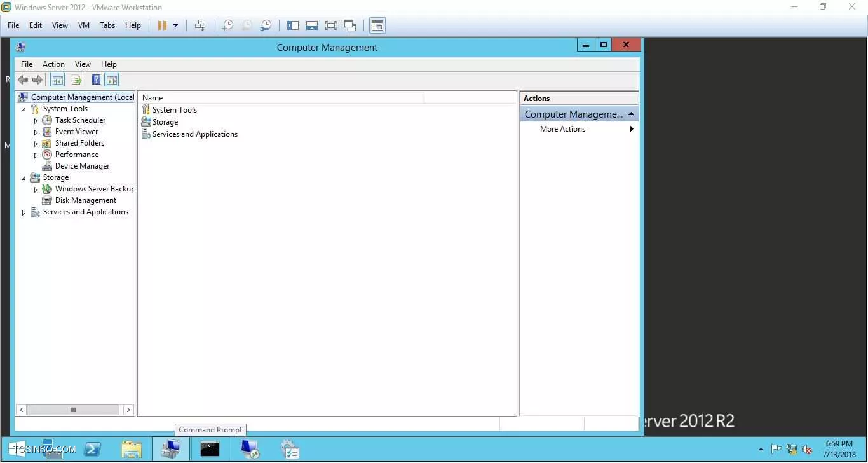
Task: Take a snapshot with the clock-plus icon
Action: point(227,25)
